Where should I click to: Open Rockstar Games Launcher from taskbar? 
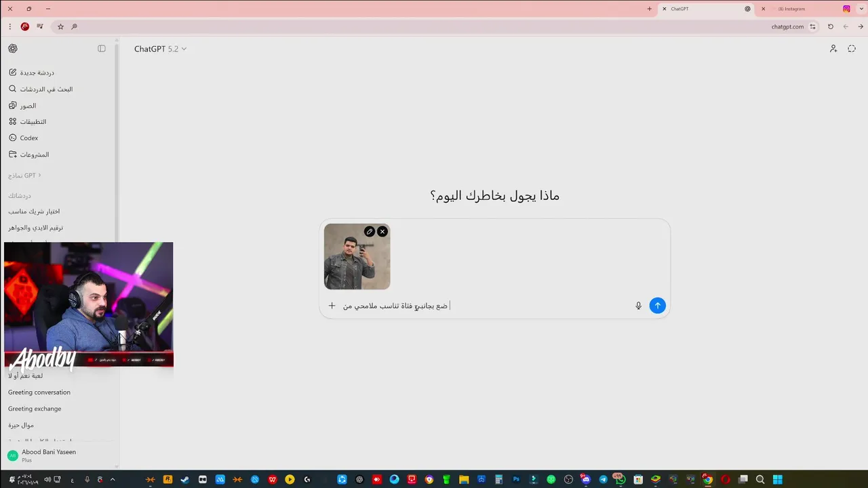[x=167, y=479]
